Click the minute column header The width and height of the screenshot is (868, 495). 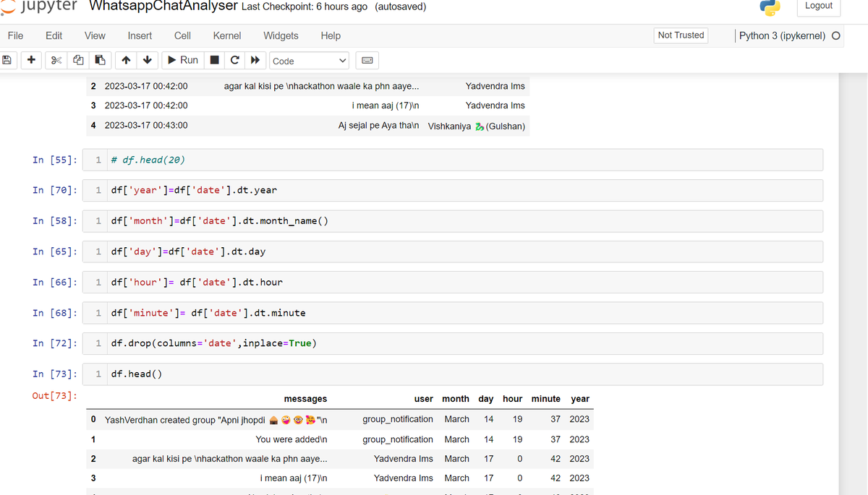click(x=546, y=399)
